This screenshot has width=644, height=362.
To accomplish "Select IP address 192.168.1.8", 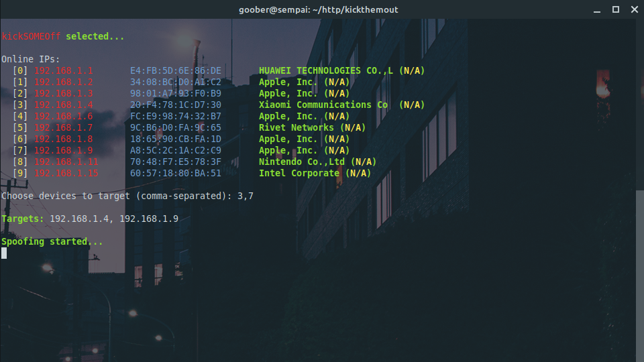I will (x=63, y=139).
